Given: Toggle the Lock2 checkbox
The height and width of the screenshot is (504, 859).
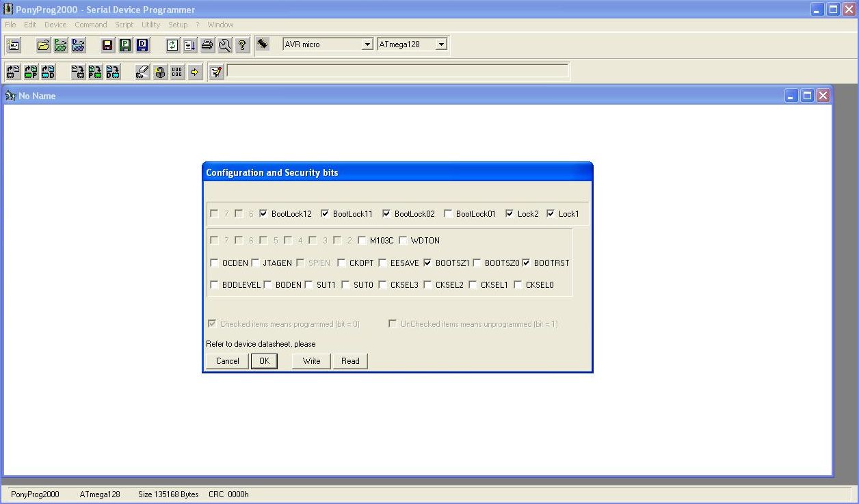Looking at the screenshot, I should coord(510,214).
